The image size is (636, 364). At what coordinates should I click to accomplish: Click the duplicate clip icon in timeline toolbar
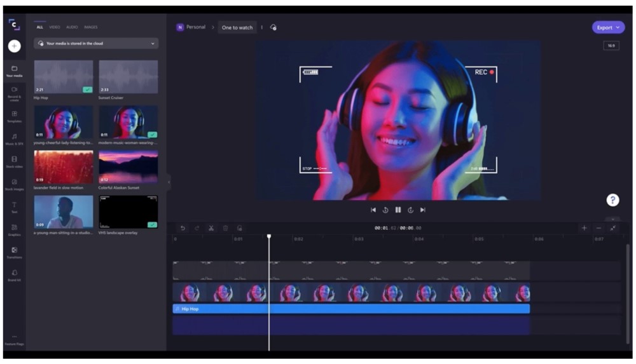(240, 228)
